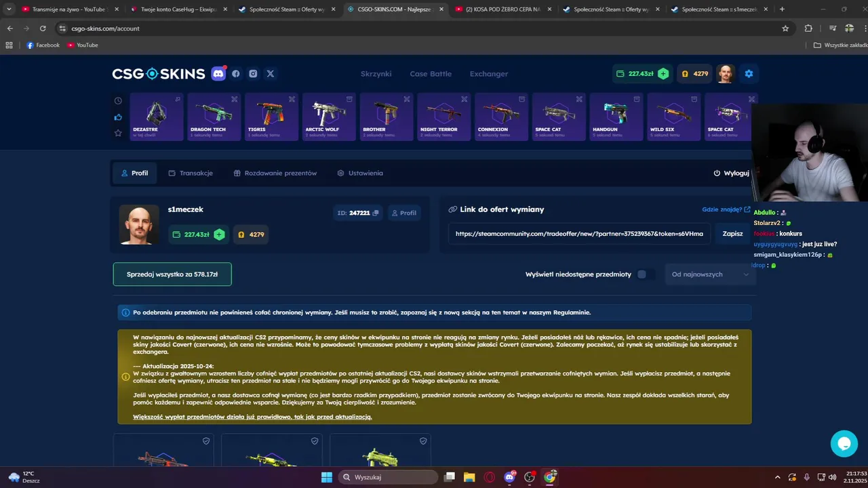
Task: Open the DRAGON TECH drop card
Action: point(214,117)
